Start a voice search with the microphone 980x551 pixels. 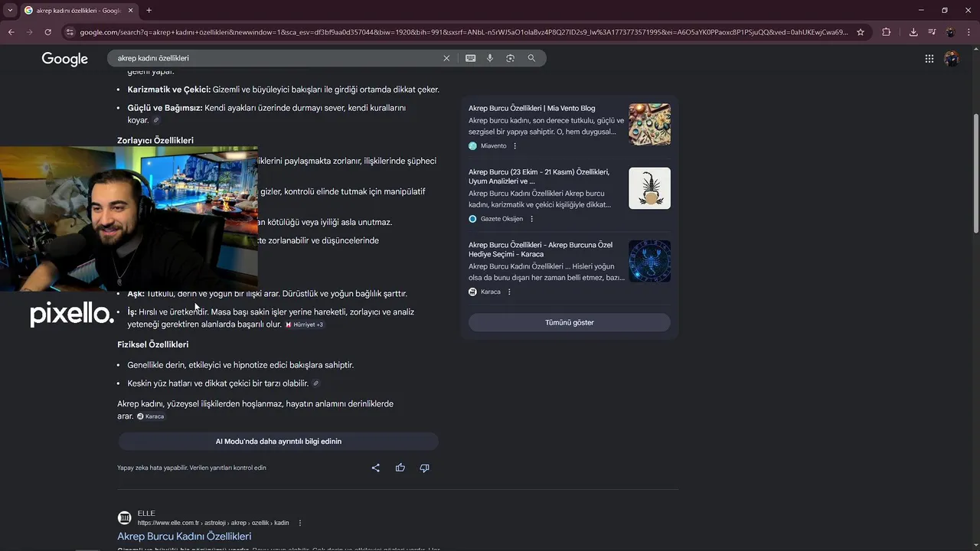[490, 58]
